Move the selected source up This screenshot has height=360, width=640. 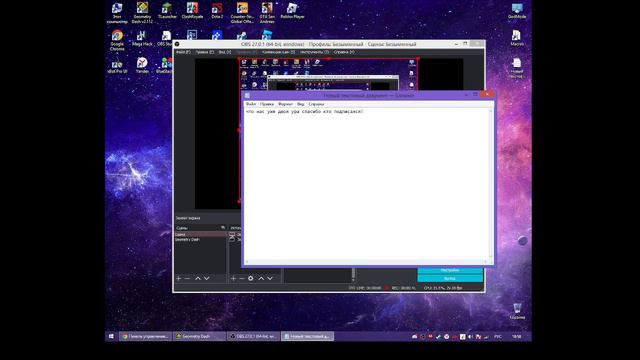(261, 278)
